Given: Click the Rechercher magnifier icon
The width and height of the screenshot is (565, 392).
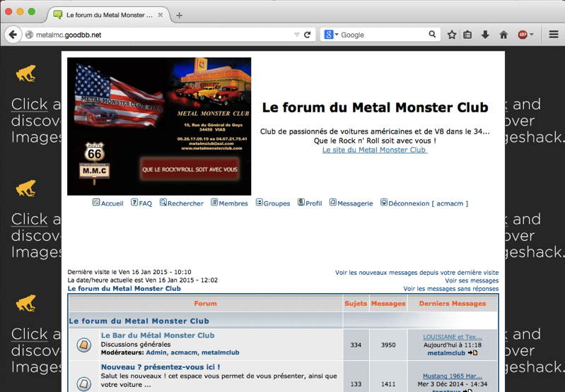Looking at the screenshot, I should click(163, 202).
